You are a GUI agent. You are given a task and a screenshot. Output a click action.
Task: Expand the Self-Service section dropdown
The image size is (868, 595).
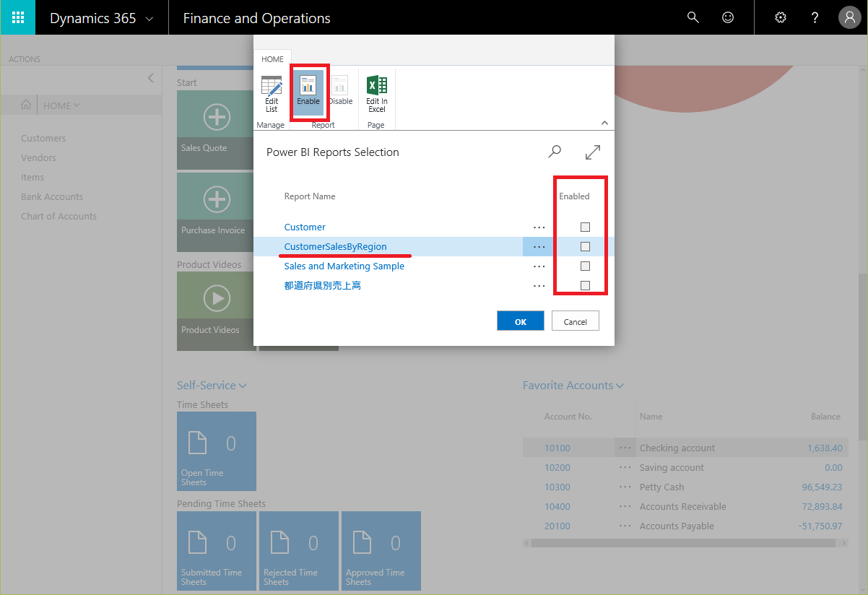point(212,386)
